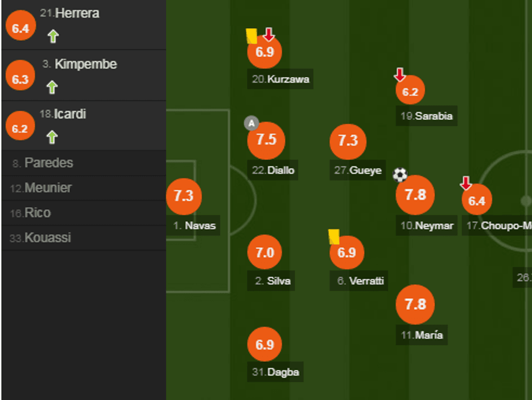Click Verratti's yellow card icon
The width and height of the screenshot is (532, 400).
pos(334,236)
